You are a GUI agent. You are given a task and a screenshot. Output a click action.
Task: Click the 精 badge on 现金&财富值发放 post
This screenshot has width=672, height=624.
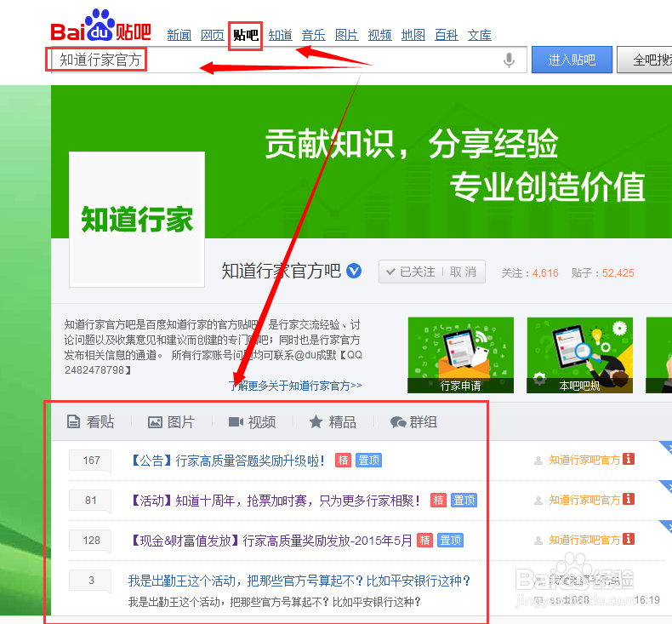pos(424,540)
